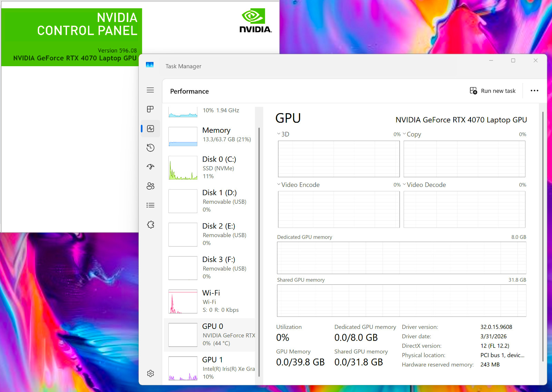Close the Task Manager window
The image size is (552, 392).
tap(535, 60)
